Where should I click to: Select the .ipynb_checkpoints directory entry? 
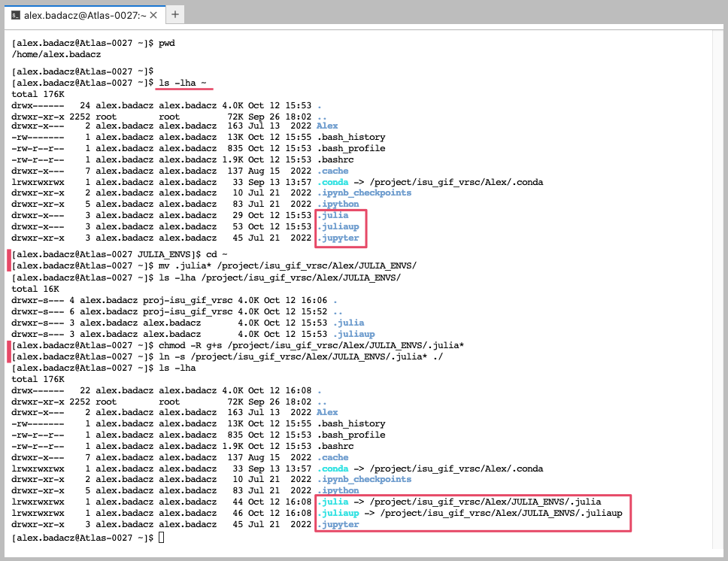coord(364,193)
